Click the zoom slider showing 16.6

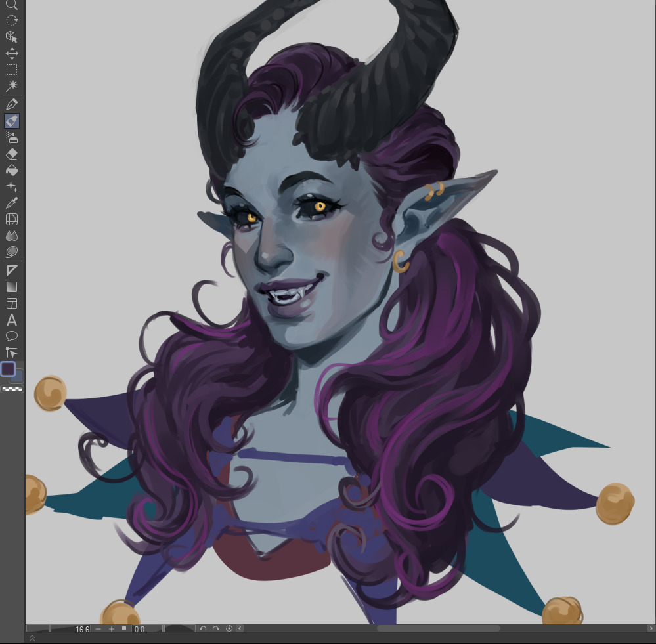click(58, 628)
